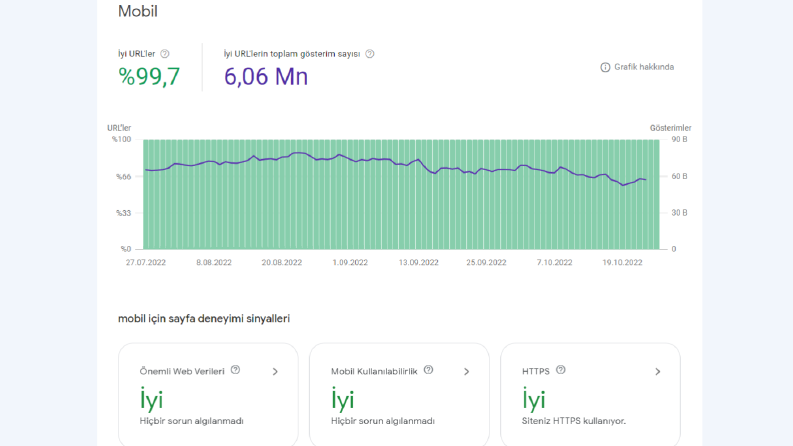
Task: Click the Gösterimler axis title
Action: [671, 128]
